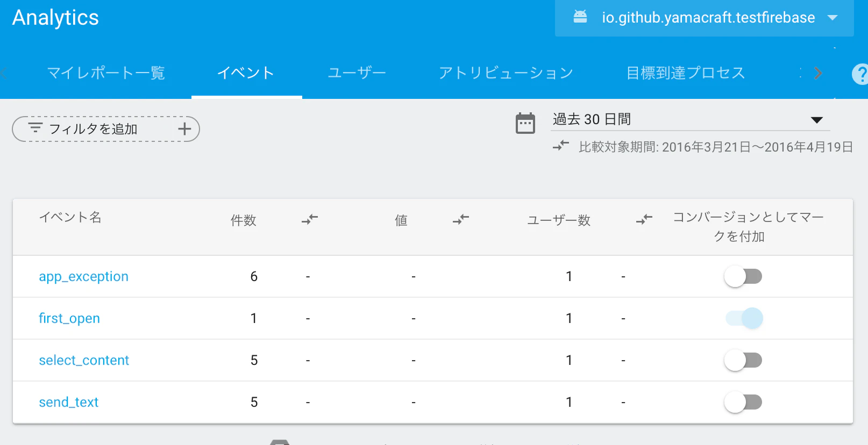Click the compare icon beside 件数 column
This screenshot has height=445, width=868.
(310, 219)
